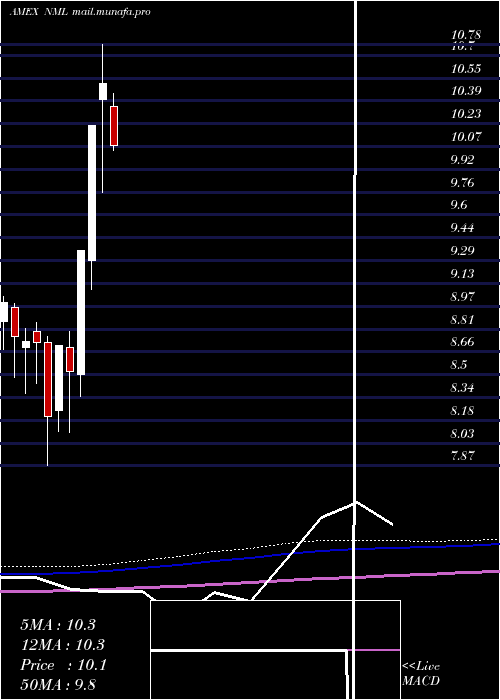Screen dimensions: 500x700
Task: Click the 9.13 price axis label
Action: click(x=462, y=274)
